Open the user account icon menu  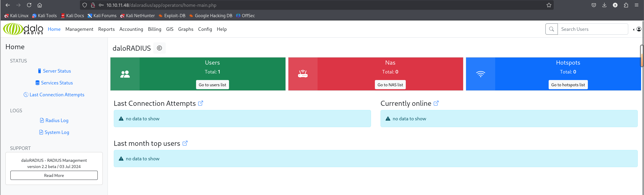(x=639, y=29)
